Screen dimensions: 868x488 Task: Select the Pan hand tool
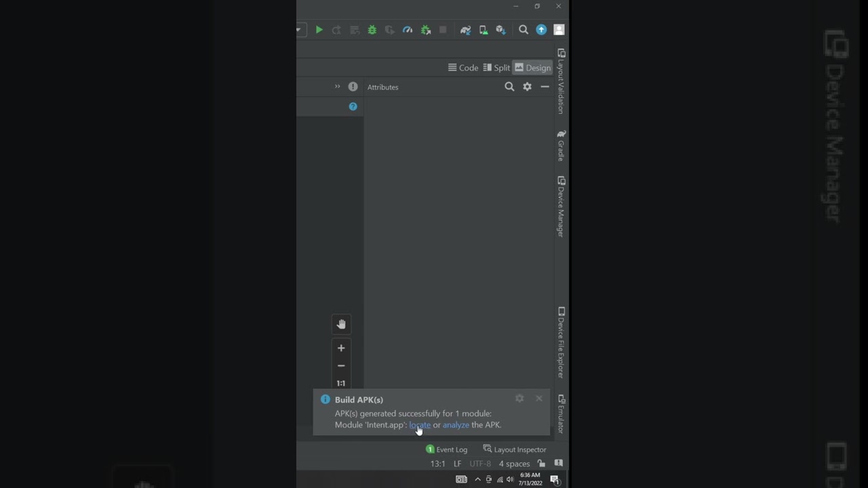341,324
